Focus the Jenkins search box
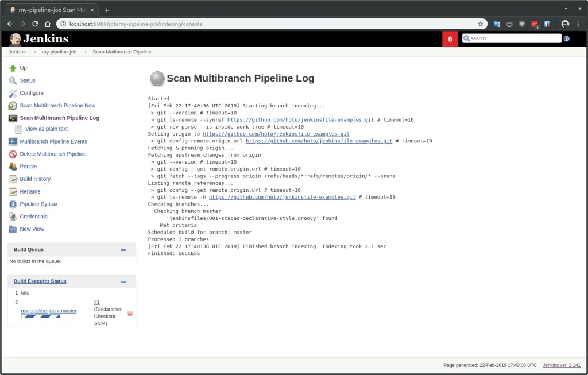This screenshot has height=375, width=588. pos(512,38)
